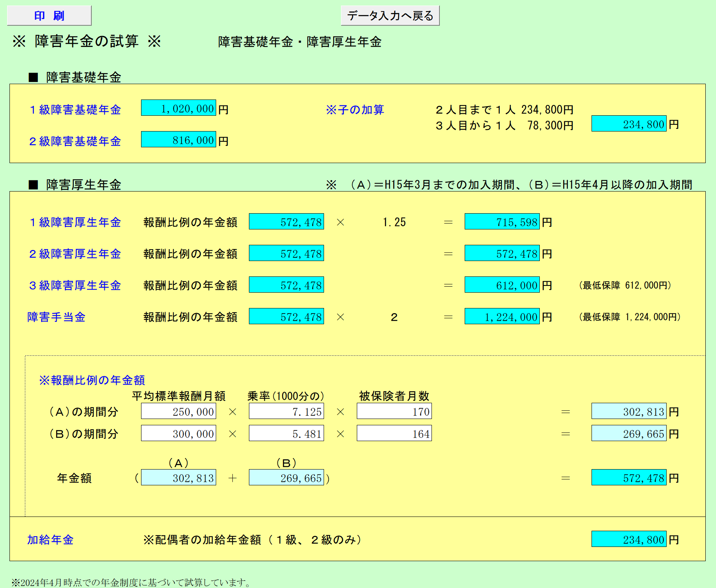Select the 加給年金 amount cell 234,800
The image size is (716, 588).
[629, 539]
